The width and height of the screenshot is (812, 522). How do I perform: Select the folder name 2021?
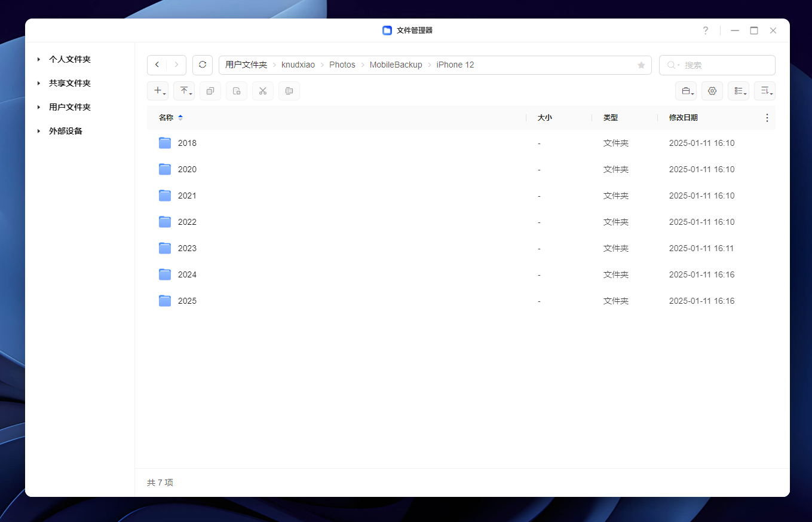(187, 196)
